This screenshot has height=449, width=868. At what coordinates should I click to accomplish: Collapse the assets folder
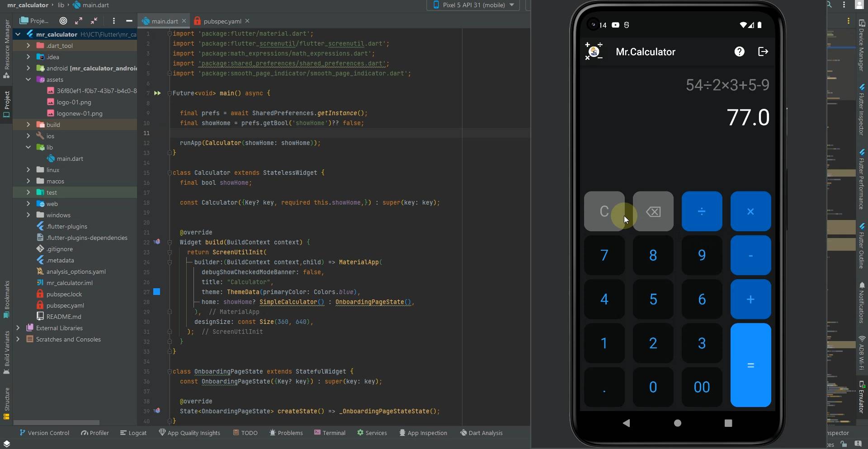coord(28,80)
